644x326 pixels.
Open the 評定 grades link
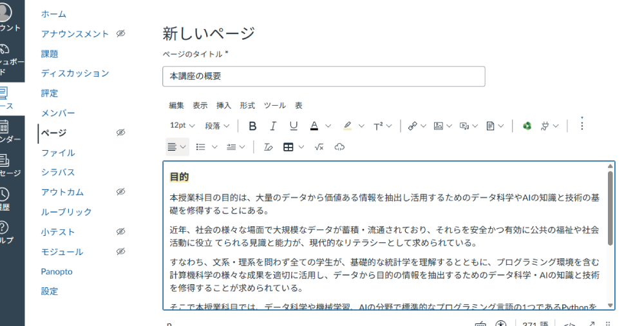pyautogui.click(x=50, y=93)
